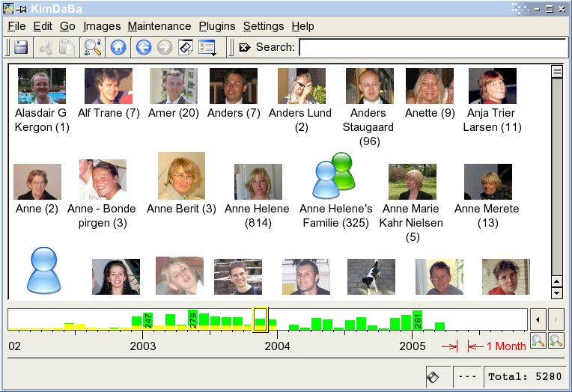Open the Help menu
Screen dimensions: 572x392
pyautogui.click(x=302, y=26)
